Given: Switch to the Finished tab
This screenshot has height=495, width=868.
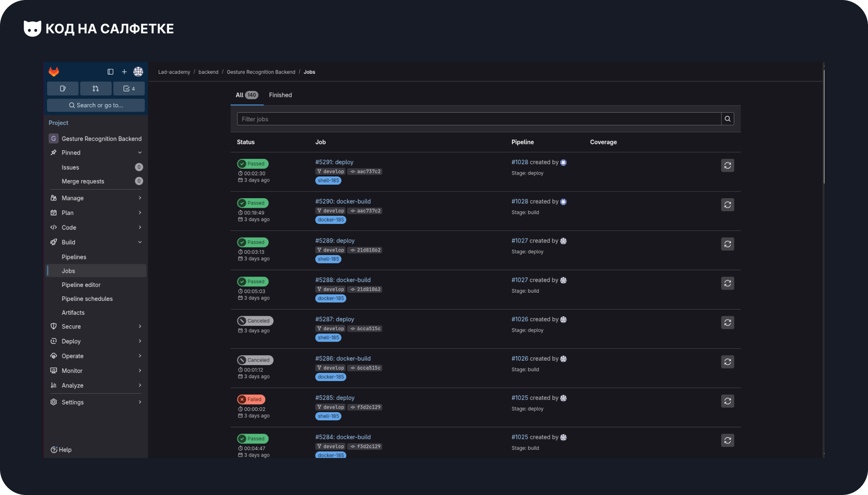Looking at the screenshot, I should [280, 95].
